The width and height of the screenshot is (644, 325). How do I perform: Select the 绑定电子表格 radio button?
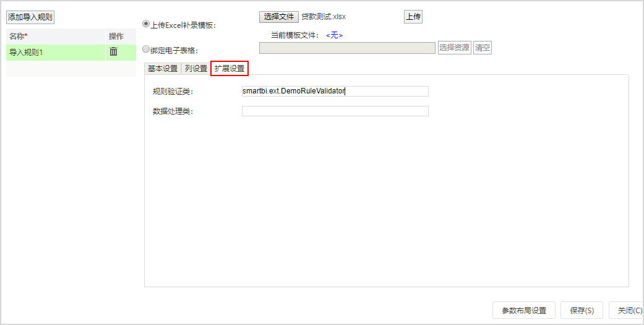146,49
